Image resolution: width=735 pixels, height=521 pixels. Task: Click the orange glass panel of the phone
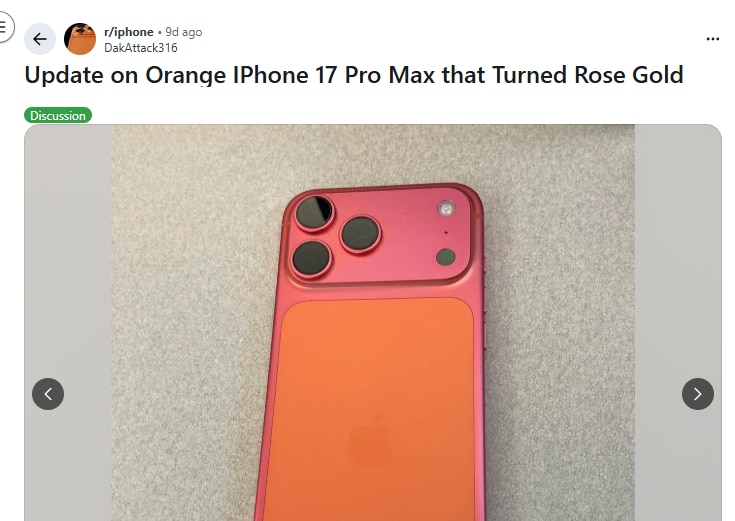pos(373,409)
